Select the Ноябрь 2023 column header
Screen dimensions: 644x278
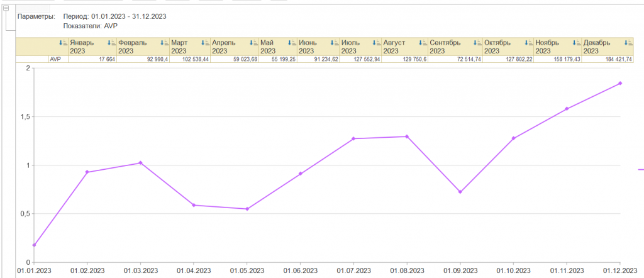558,47
